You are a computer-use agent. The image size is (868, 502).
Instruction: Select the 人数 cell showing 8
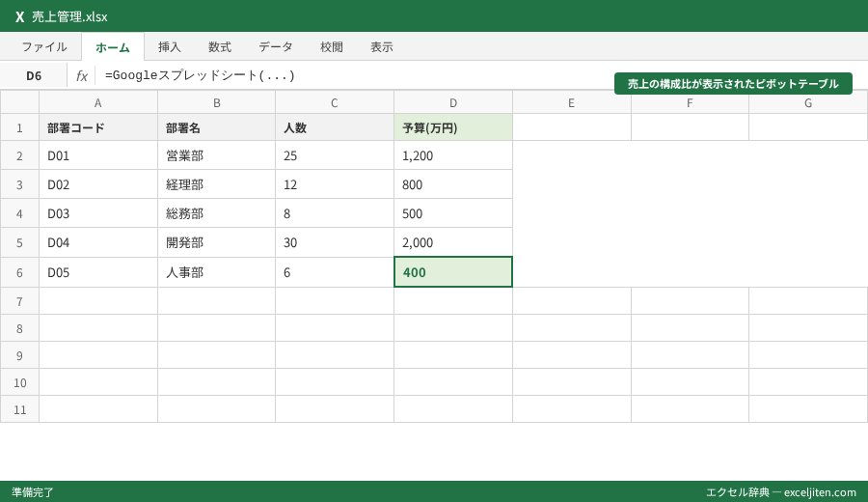tap(335, 212)
